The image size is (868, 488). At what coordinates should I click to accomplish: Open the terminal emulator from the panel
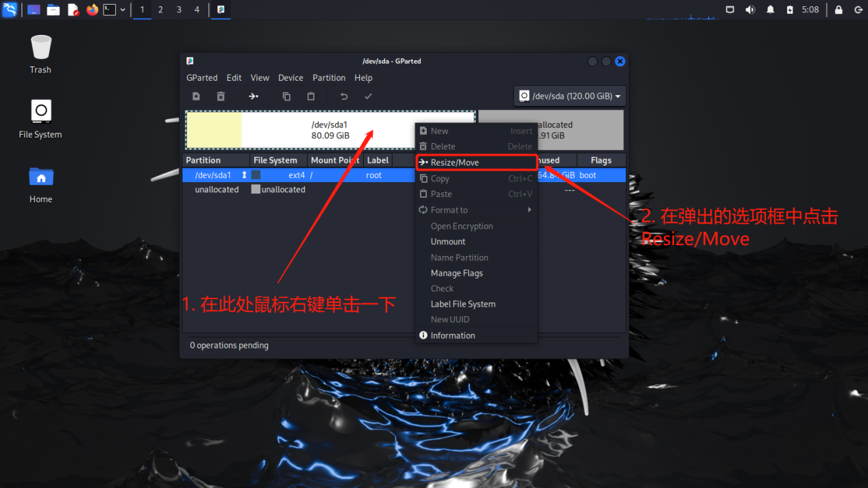110,10
